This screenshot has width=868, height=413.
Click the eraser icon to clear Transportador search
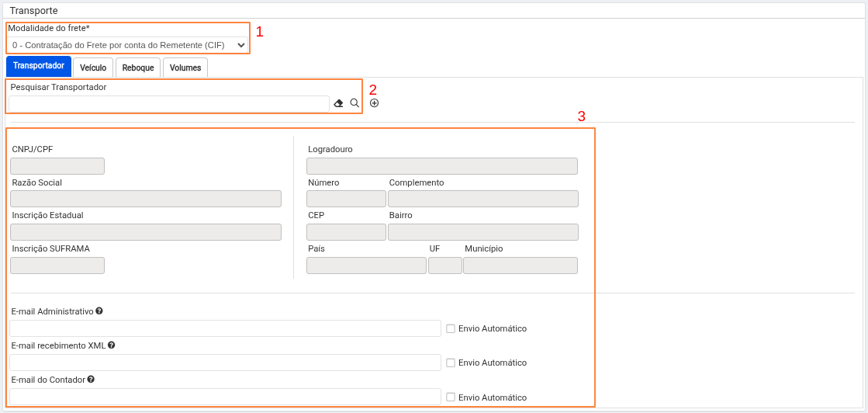[x=338, y=103]
